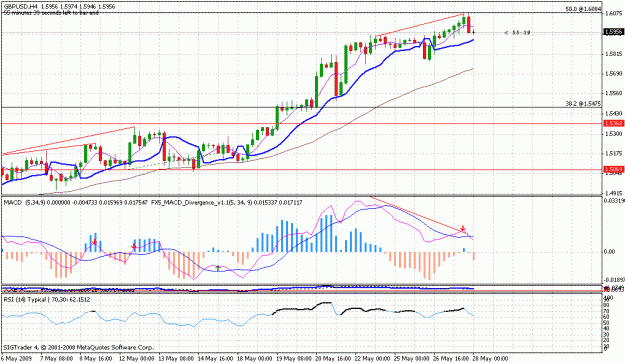The width and height of the screenshot is (625, 363).
Task: Click the '12 May 08:00' time axis label
Action: click(x=137, y=359)
